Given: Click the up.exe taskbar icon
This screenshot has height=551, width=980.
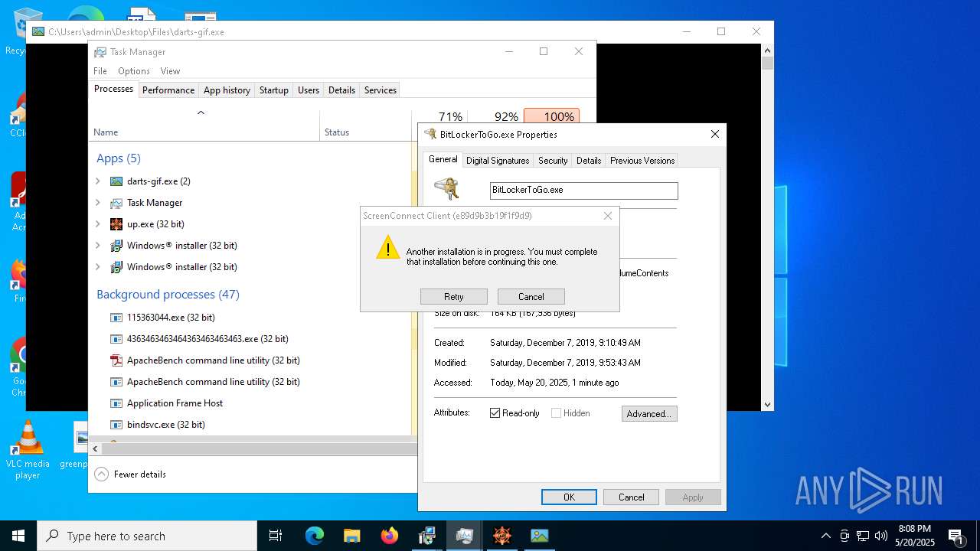Looking at the screenshot, I should 502,536.
